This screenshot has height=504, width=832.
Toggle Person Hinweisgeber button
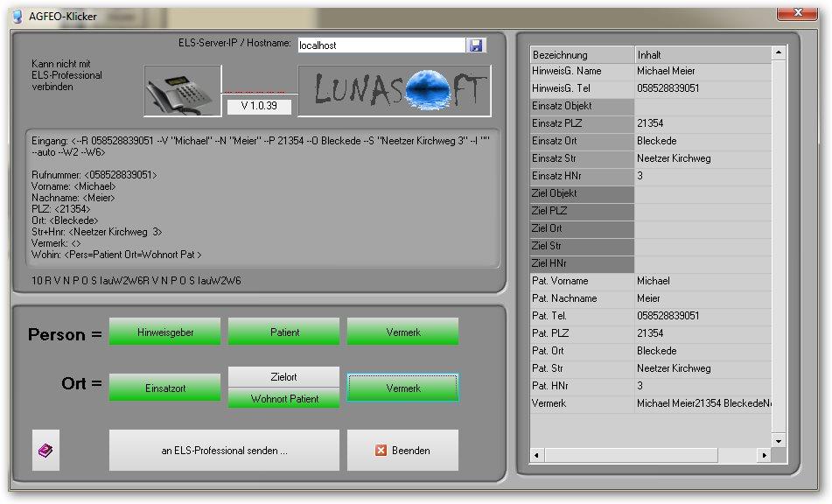click(x=165, y=332)
